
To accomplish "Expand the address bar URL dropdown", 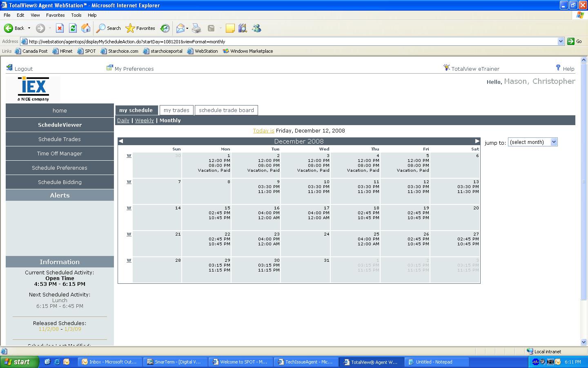I will click(x=561, y=41).
